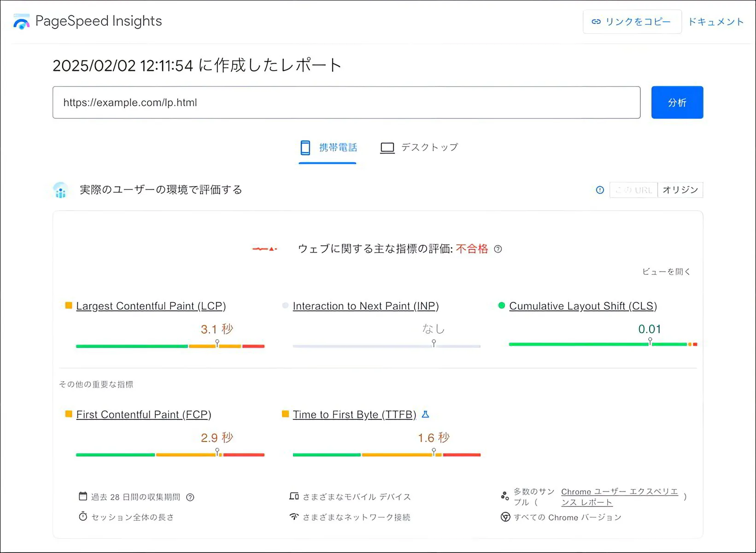Click help icon next to 不合格 assessment

pyautogui.click(x=498, y=249)
